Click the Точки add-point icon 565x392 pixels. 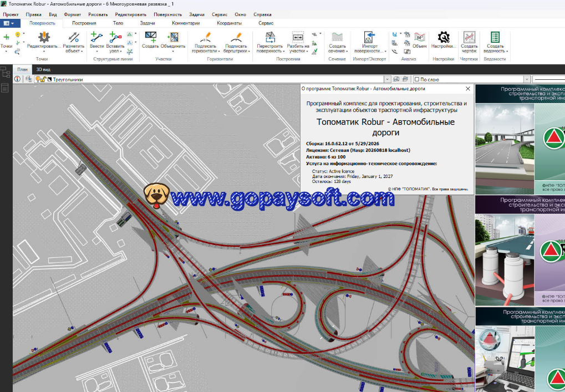click(6, 37)
